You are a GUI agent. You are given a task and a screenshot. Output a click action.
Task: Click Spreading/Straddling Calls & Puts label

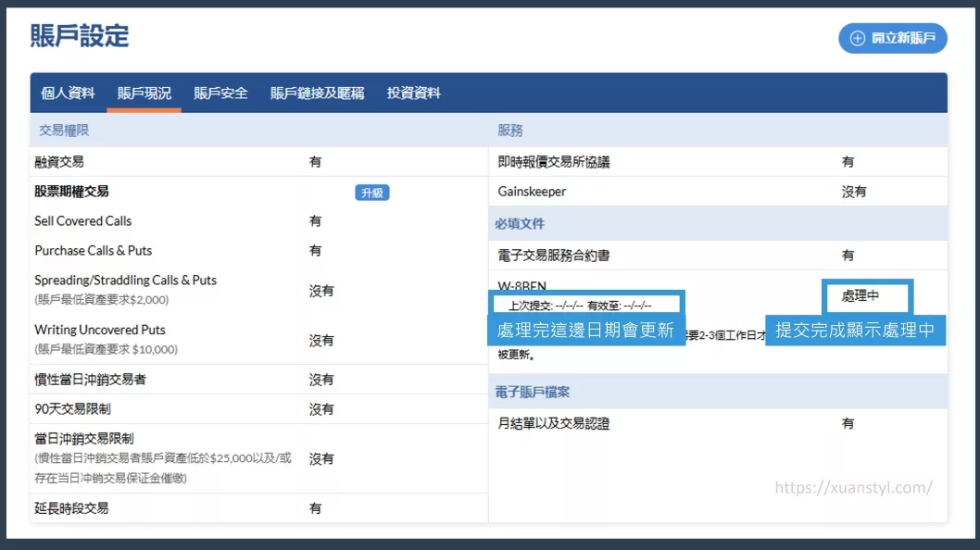click(126, 280)
